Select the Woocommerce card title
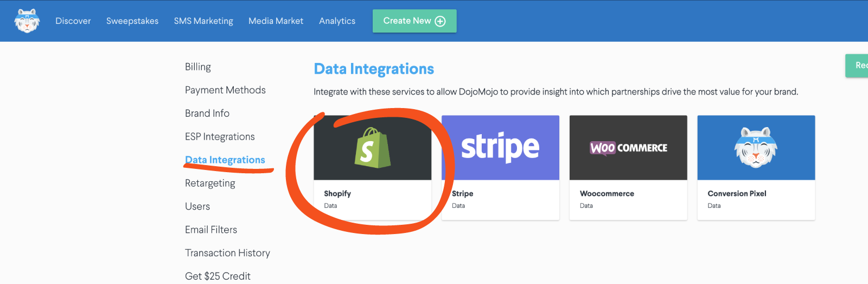The width and height of the screenshot is (868, 284). pyautogui.click(x=607, y=193)
